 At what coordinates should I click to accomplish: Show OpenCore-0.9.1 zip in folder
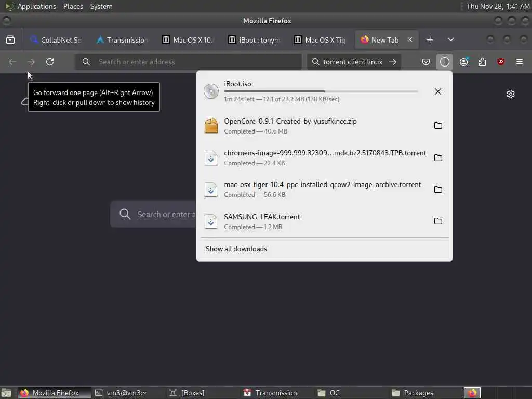point(438,126)
